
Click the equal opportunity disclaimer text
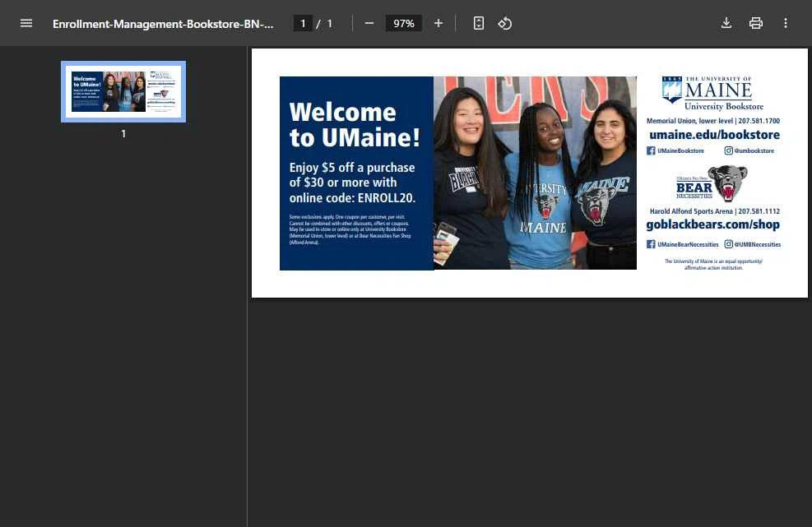coord(713,265)
